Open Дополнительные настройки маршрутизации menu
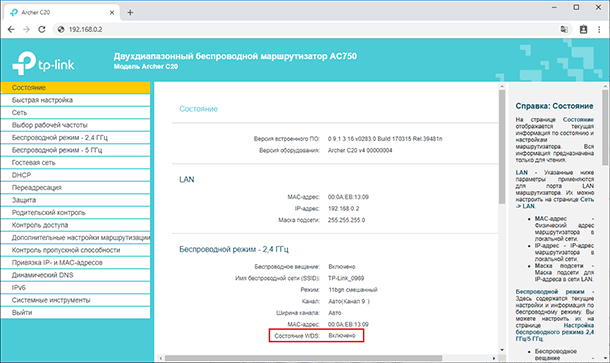 (x=75, y=237)
